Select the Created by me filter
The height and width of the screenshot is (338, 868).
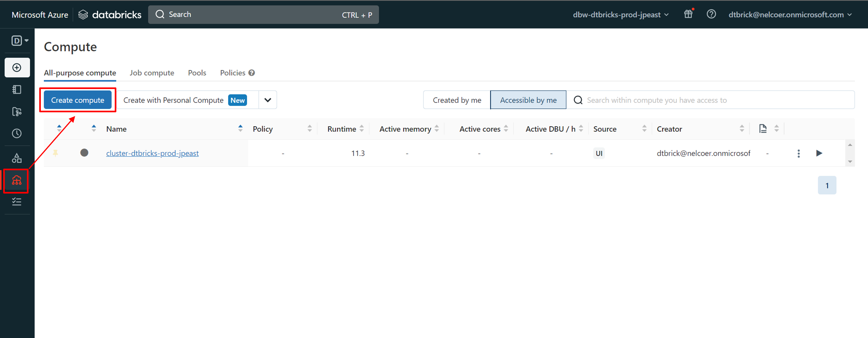coord(456,100)
